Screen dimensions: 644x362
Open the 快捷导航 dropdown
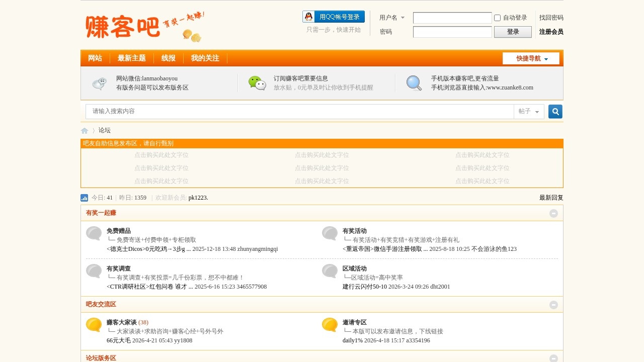[x=531, y=58]
